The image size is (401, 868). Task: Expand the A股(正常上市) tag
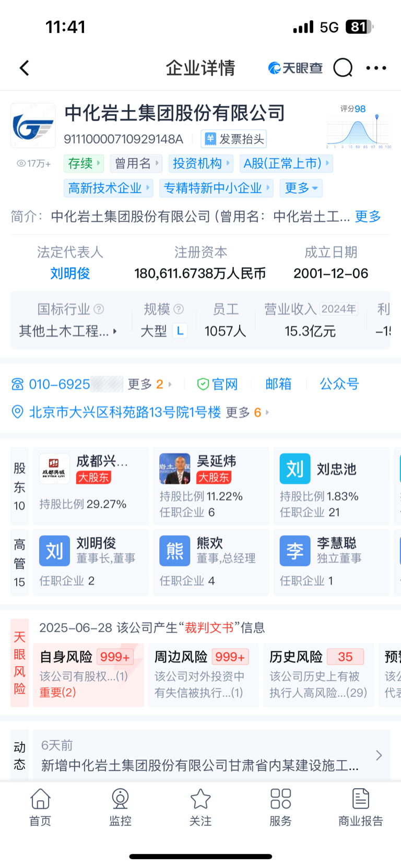pos(286,163)
